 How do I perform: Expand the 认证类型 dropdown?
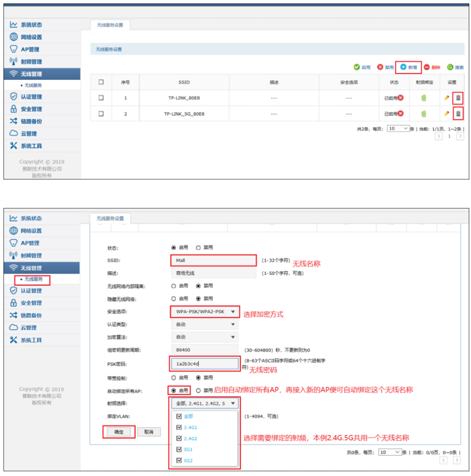point(205,325)
